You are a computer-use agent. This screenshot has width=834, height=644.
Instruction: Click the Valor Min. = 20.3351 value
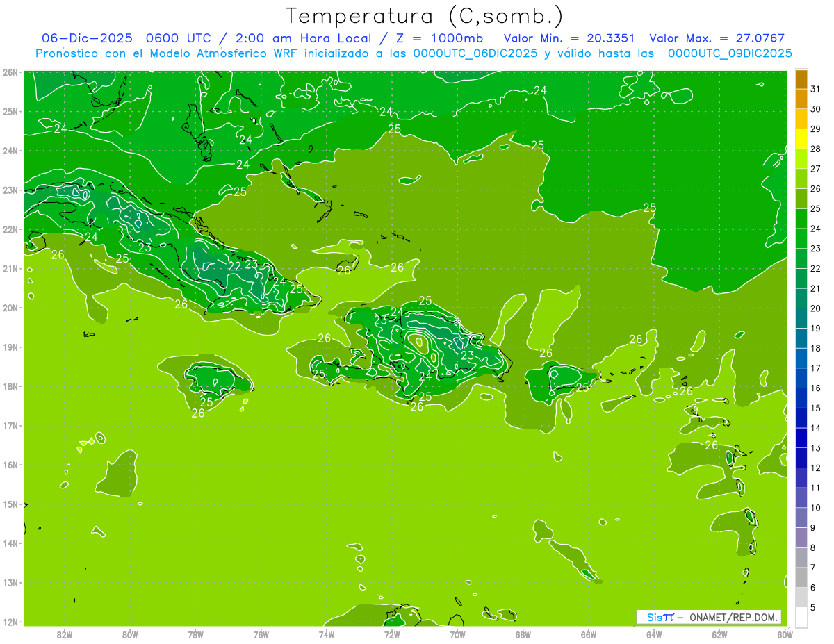point(568,38)
